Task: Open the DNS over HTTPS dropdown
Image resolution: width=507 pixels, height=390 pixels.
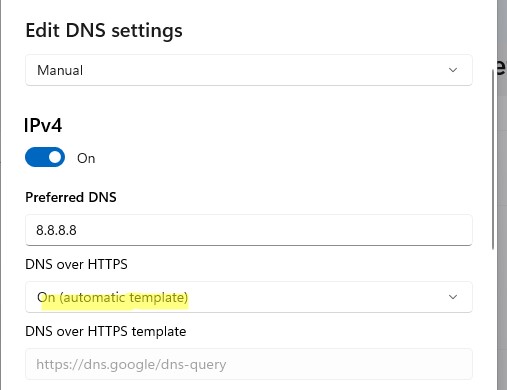Action: coord(249,297)
